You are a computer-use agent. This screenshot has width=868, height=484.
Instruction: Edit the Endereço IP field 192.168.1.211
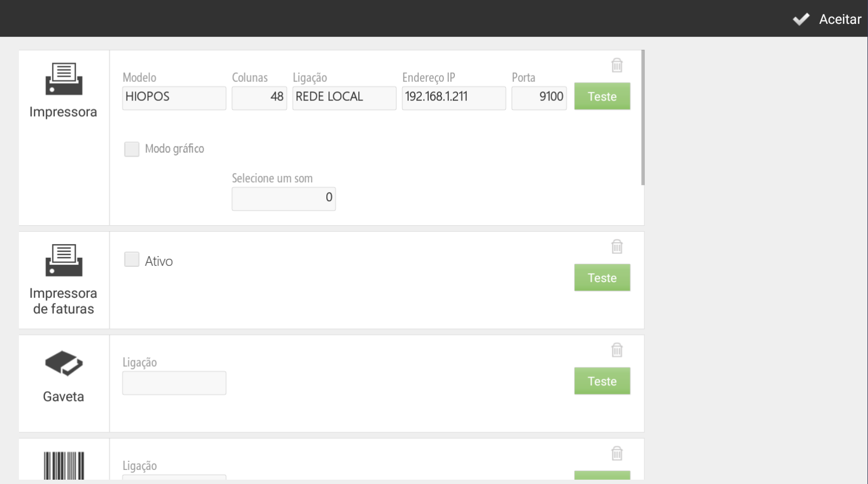click(454, 98)
